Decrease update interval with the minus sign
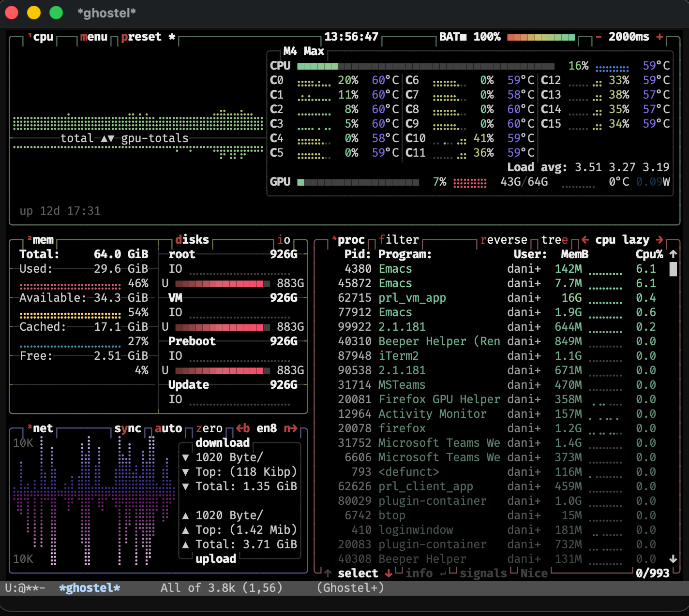 (599, 37)
